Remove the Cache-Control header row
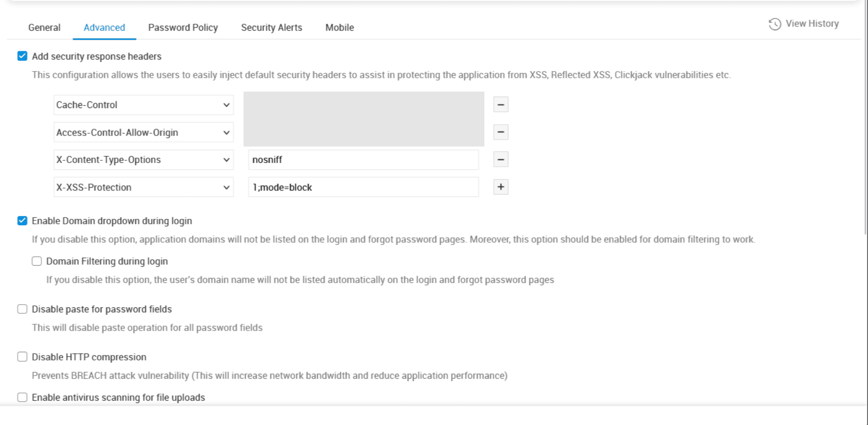The width and height of the screenshot is (868, 425). tap(501, 105)
